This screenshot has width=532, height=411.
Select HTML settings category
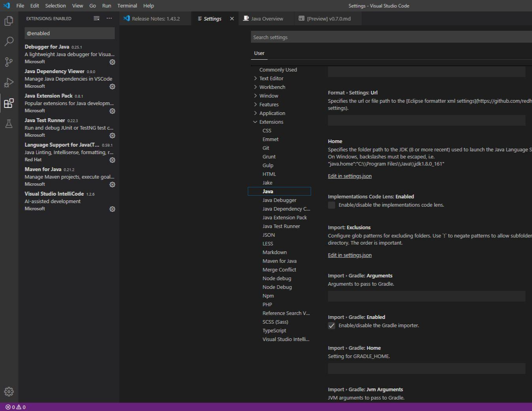pos(269,174)
